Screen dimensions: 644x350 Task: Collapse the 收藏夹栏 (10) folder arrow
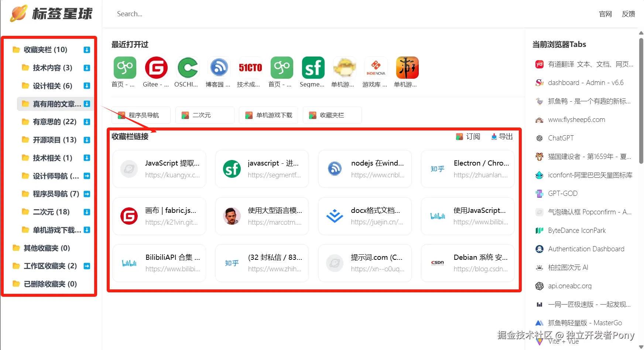pyautogui.click(x=87, y=50)
